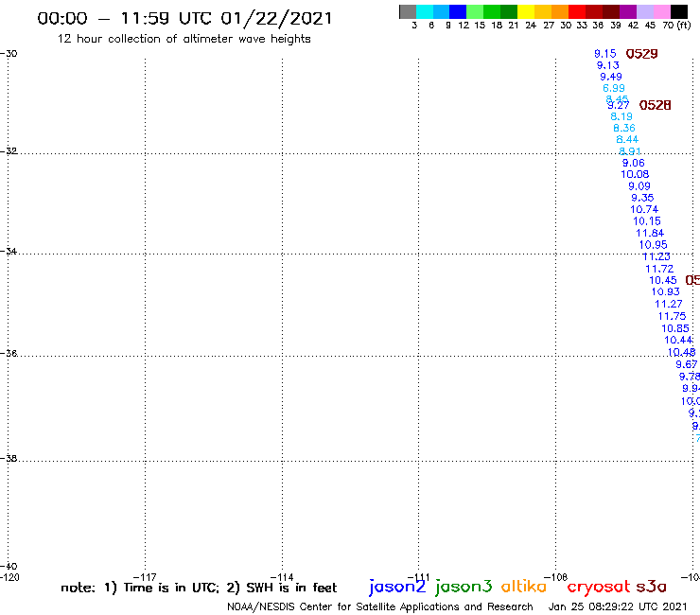
Task: Click wave height value 11.27
Action: pyautogui.click(x=668, y=304)
